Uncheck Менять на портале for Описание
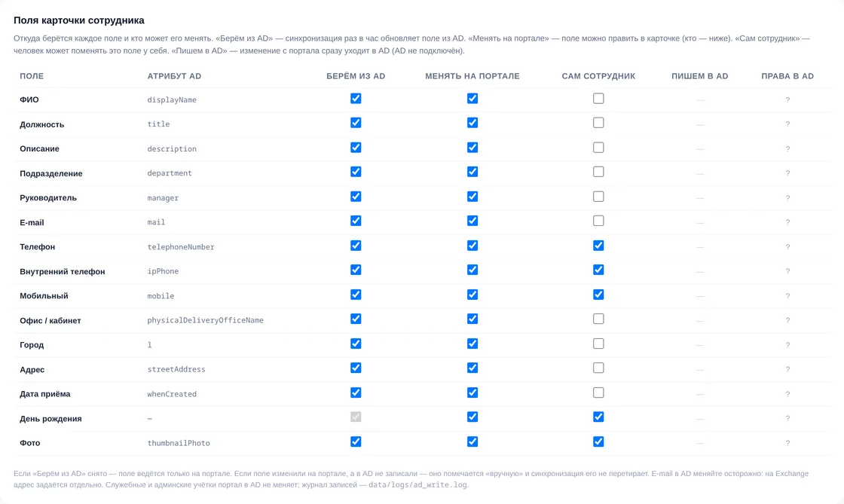Viewport: 844px width, 504px height. (x=472, y=148)
